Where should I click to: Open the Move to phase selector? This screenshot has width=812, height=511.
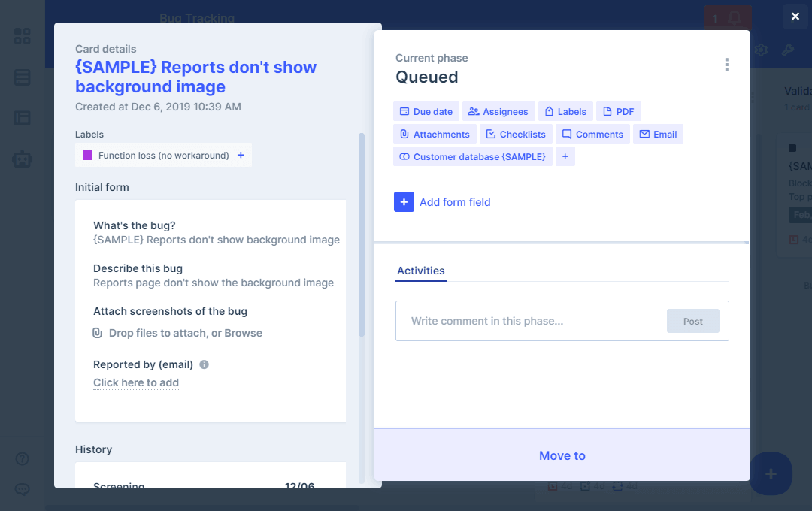562,455
